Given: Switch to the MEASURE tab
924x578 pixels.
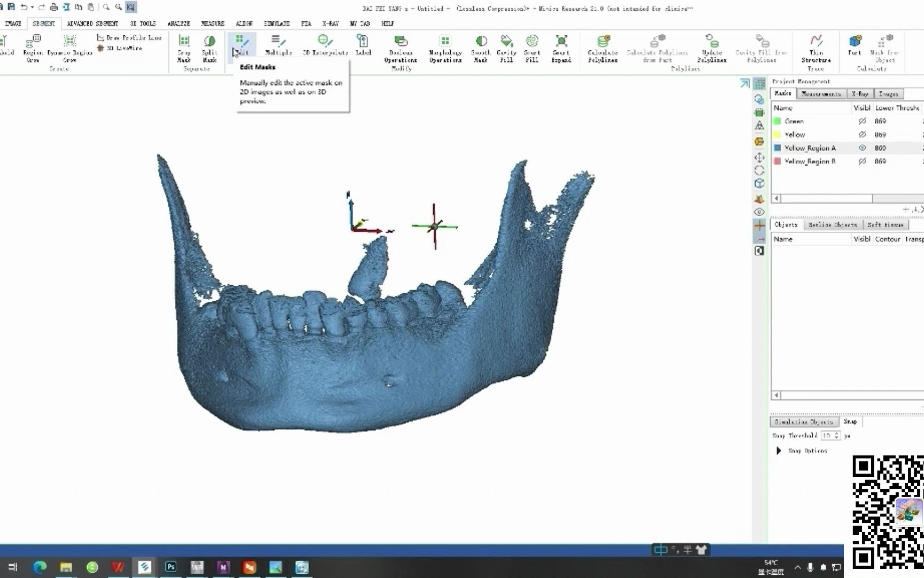Looking at the screenshot, I should [x=212, y=24].
